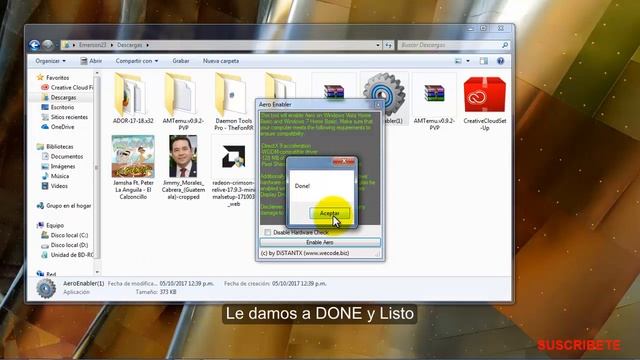Close the Aero Enabler window
The height and width of the screenshot is (360, 640).
(378, 105)
